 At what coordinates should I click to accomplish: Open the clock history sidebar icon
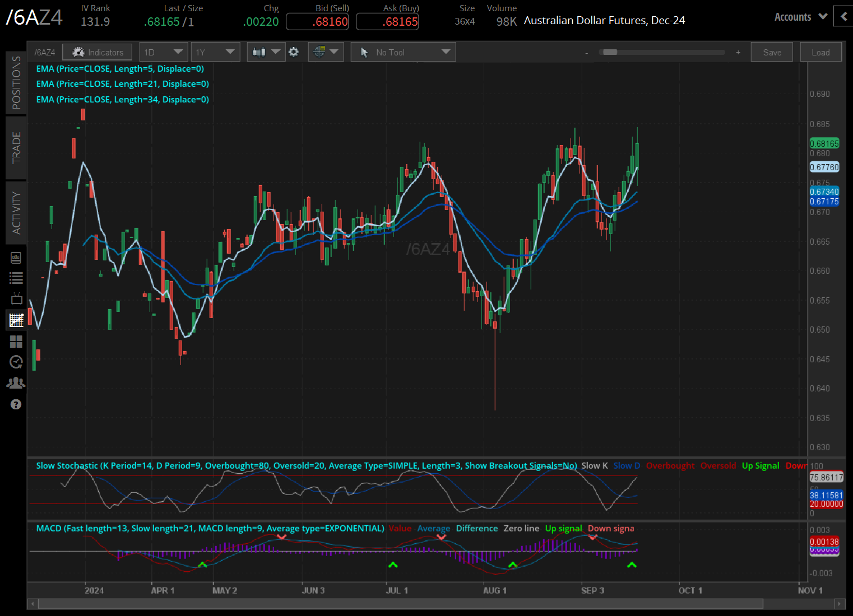point(16,362)
